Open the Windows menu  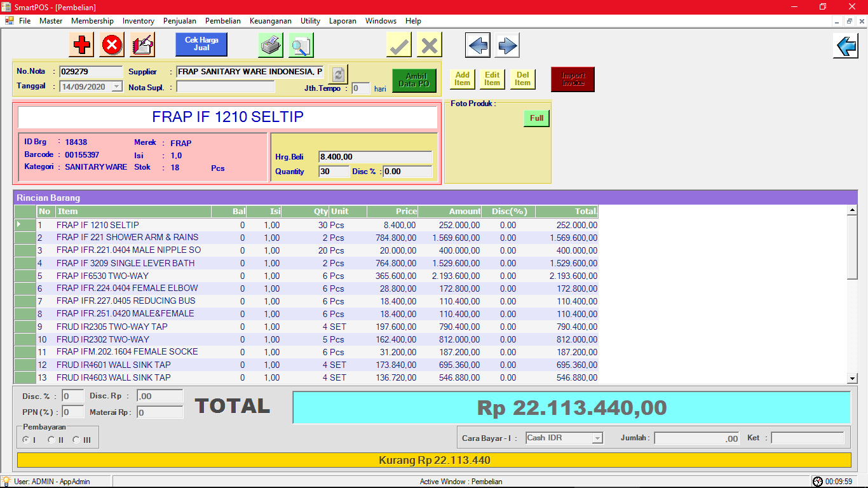tap(381, 21)
